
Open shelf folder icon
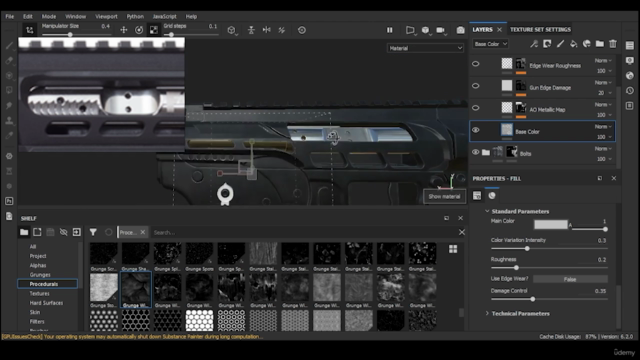pyautogui.click(x=24, y=232)
